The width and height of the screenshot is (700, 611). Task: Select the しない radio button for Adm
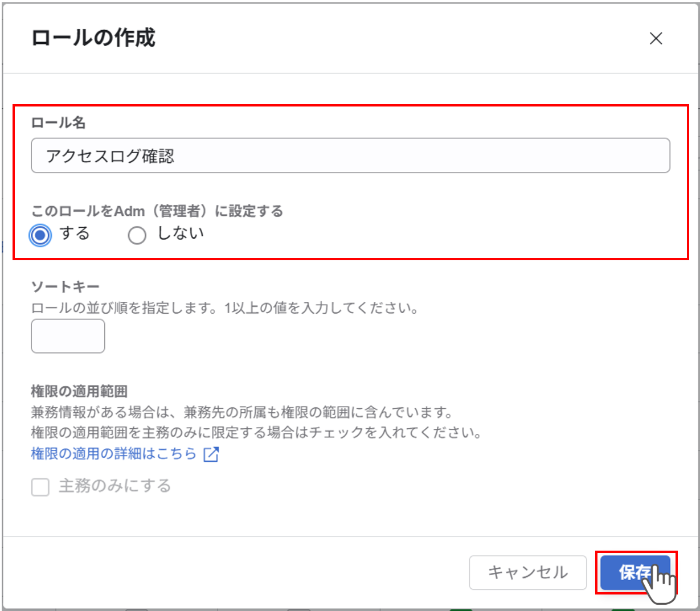coord(137,235)
